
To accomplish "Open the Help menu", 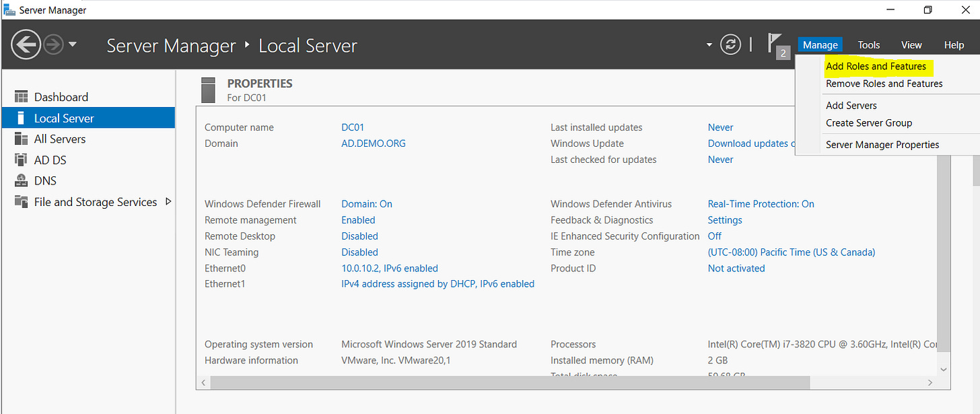I will pyautogui.click(x=954, y=45).
